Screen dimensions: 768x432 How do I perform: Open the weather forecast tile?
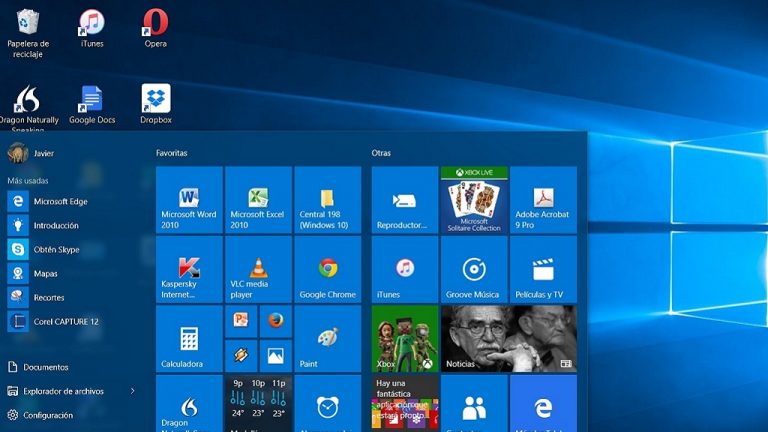coord(259,404)
